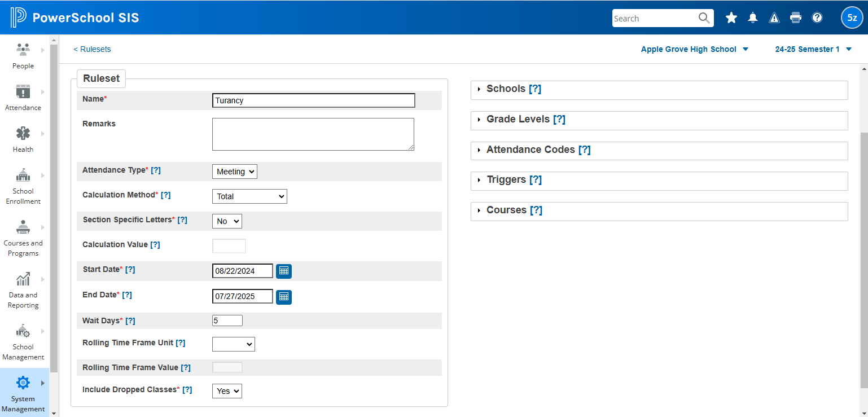Open help for Include Dropped Classes
868x417 pixels.
pos(187,389)
